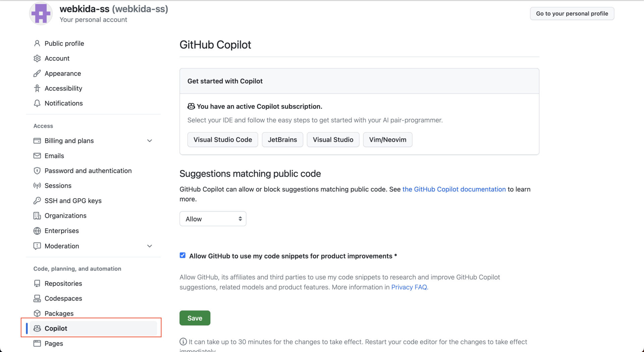Click the Notifications bell icon
Screen dimensions: 644x352
[x=37, y=103]
